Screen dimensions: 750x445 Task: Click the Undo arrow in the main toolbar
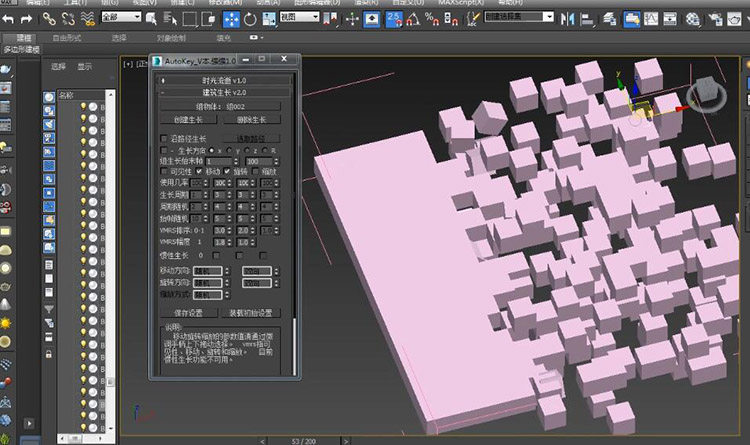[x=10, y=18]
